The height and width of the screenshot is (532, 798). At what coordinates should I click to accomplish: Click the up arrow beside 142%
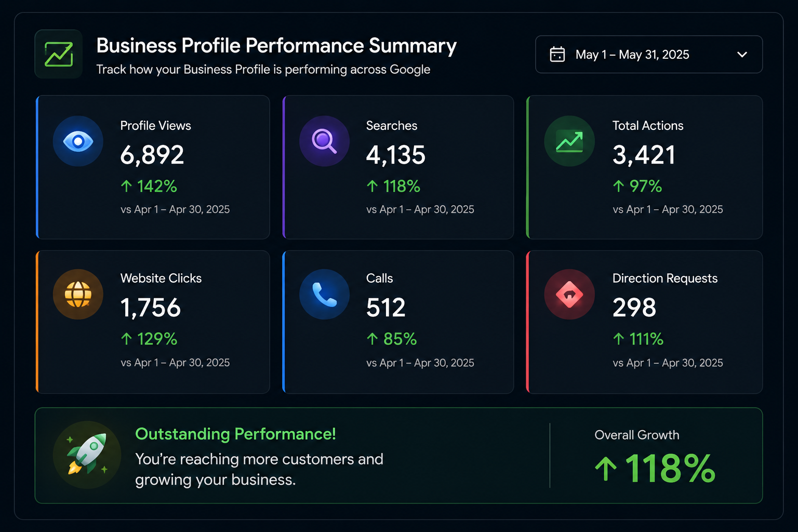click(x=126, y=186)
